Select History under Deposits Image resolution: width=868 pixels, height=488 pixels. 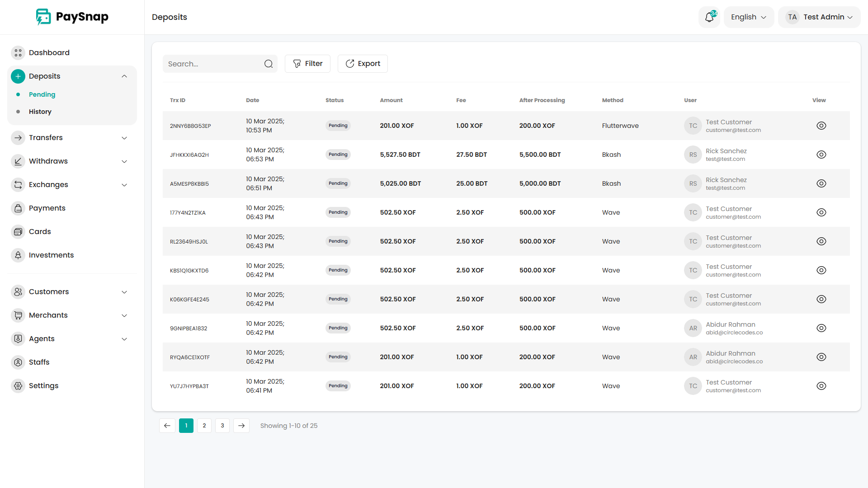click(40, 112)
